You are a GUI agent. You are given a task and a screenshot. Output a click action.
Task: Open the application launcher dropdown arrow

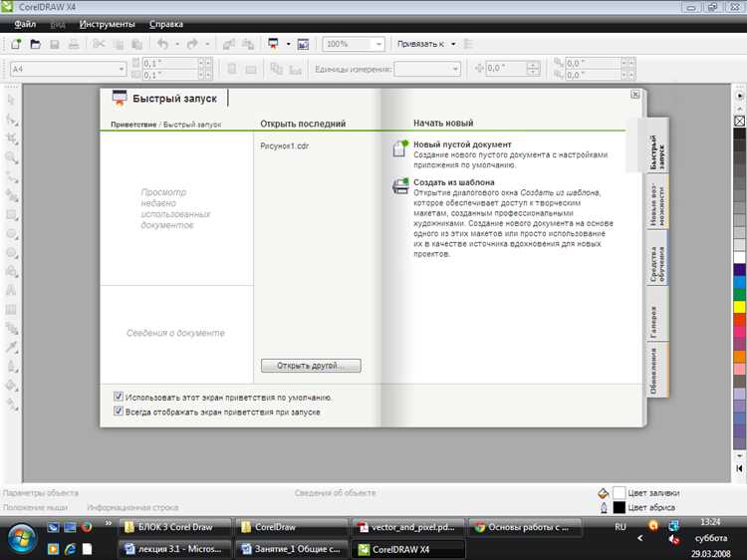click(288, 44)
